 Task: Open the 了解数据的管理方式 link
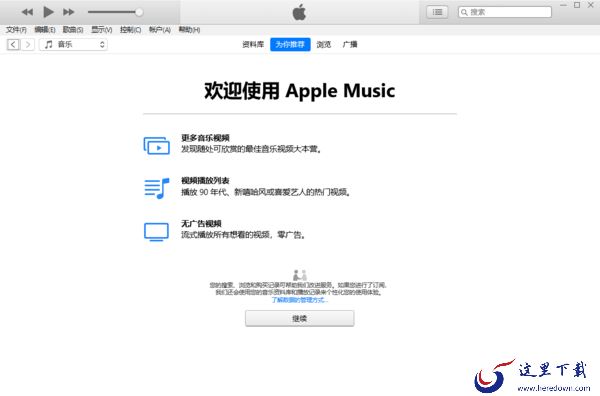pyautogui.click(x=300, y=300)
